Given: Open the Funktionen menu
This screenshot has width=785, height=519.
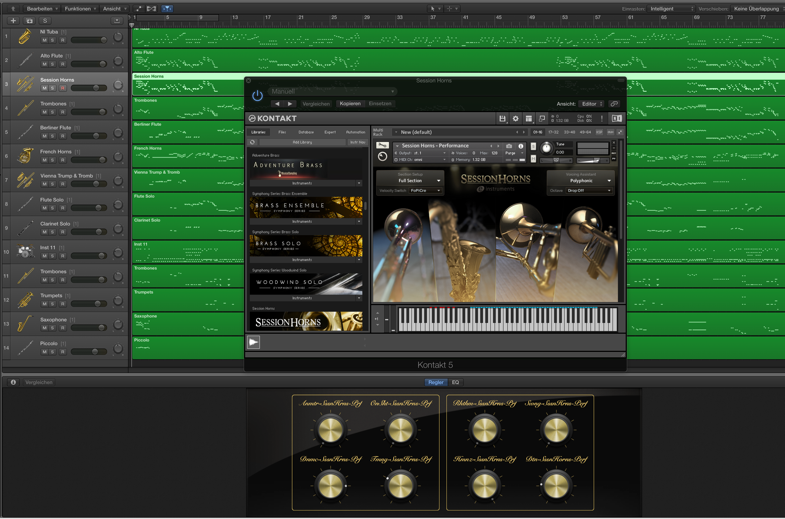Looking at the screenshot, I should [x=80, y=9].
